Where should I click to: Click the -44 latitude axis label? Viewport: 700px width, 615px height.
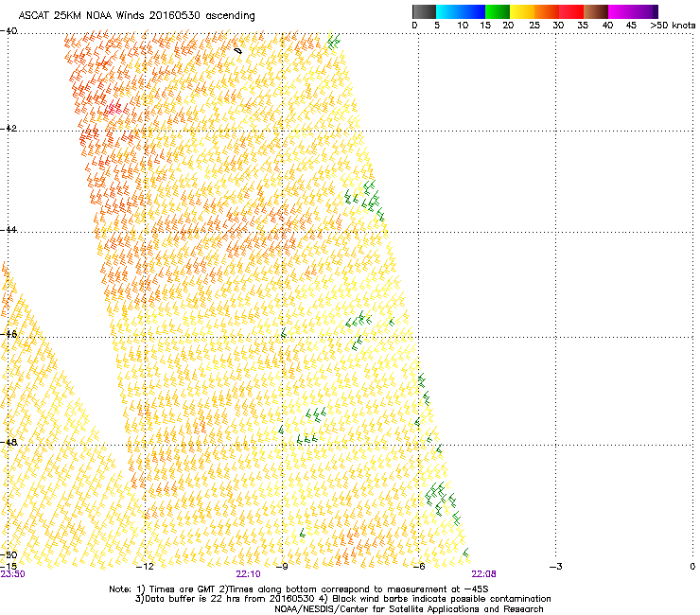(x=9, y=230)
